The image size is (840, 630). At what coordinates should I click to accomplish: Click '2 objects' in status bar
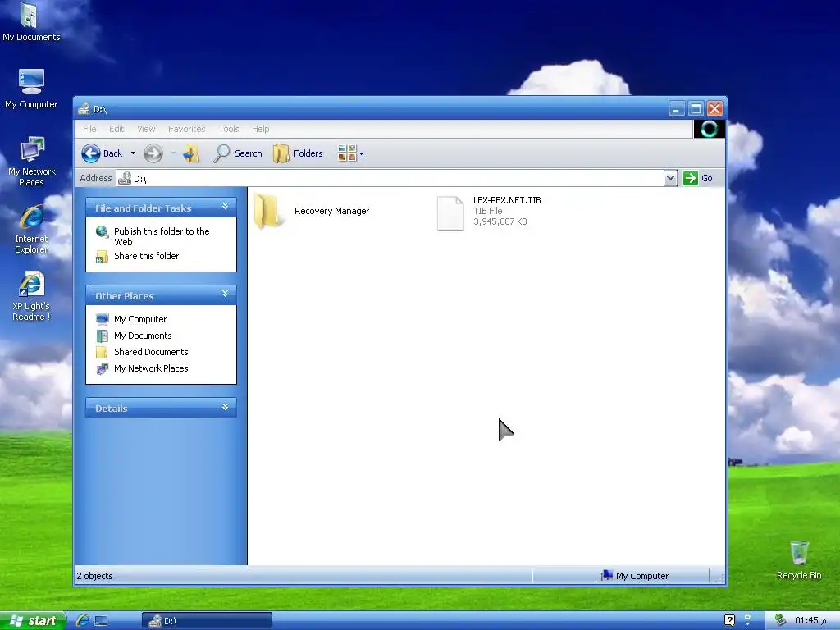(x=95, y=576)
